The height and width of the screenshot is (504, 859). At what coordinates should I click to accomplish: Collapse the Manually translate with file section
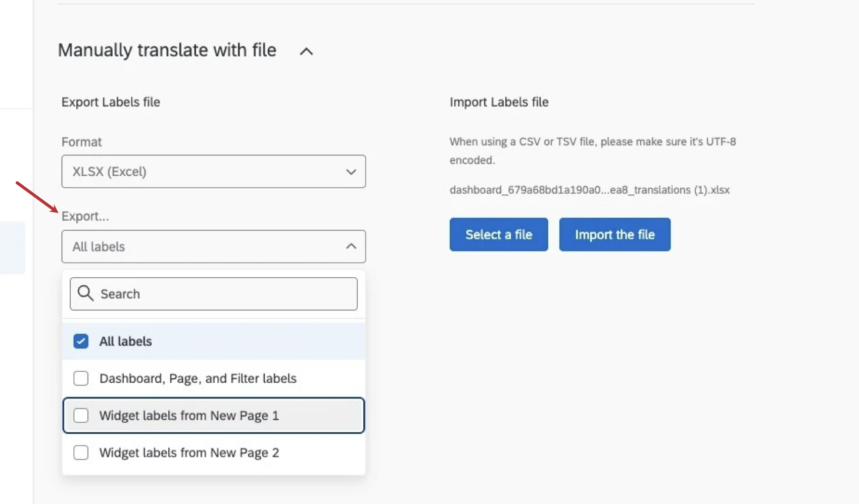click(x=306, y=51)
